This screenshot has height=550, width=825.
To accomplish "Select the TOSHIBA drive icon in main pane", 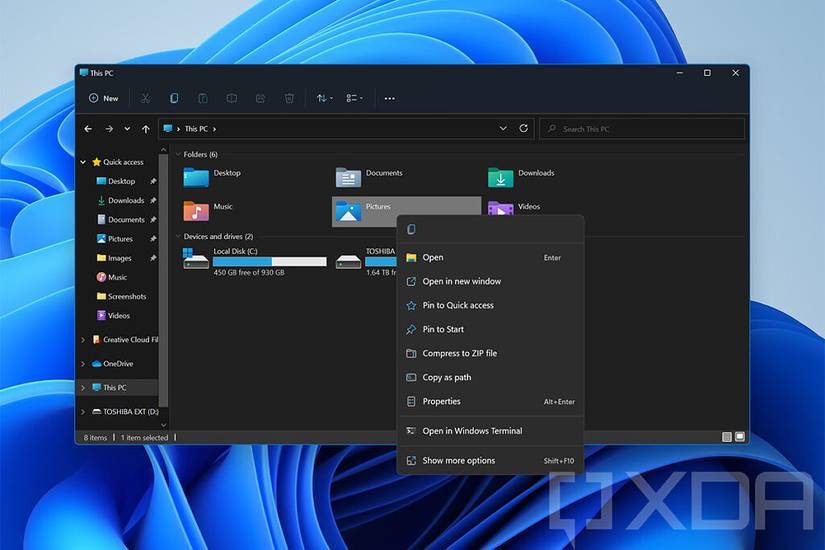I will pyautogui.click(x=348, y=261).
